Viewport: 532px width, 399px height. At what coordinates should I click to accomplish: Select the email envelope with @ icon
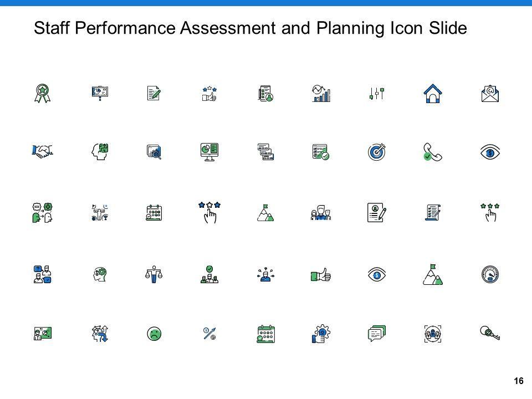click(489, 94)
